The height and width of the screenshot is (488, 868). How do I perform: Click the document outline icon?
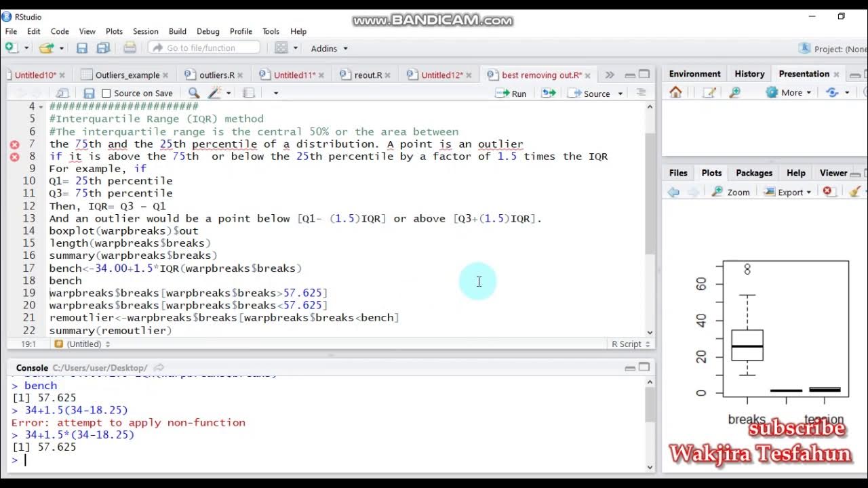(641, 93)
